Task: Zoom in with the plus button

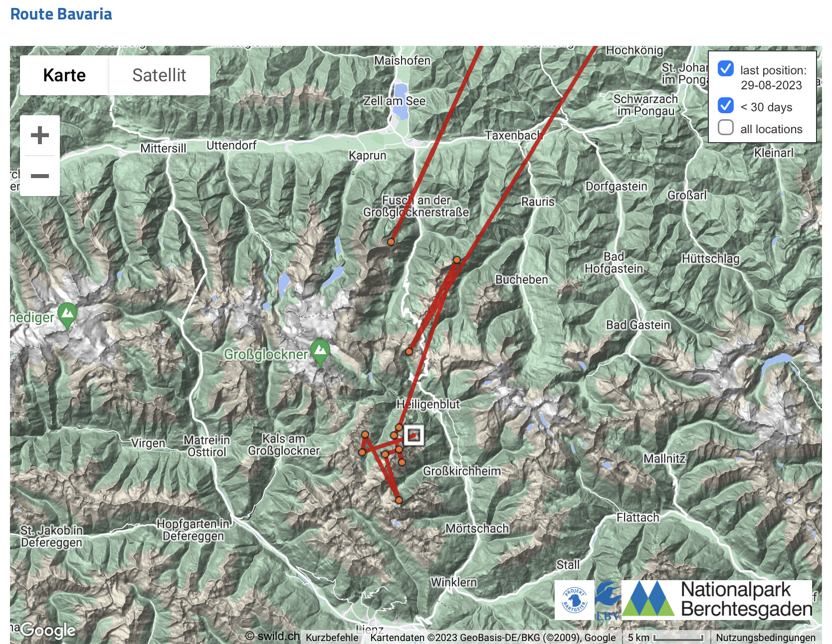Action: (x=40, y=135)
